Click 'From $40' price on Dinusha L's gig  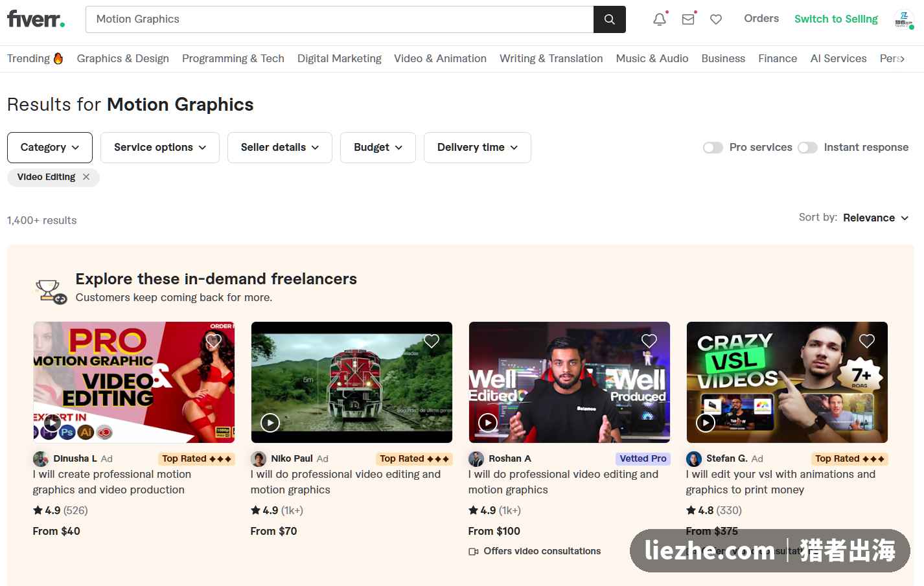click(56, 531)
